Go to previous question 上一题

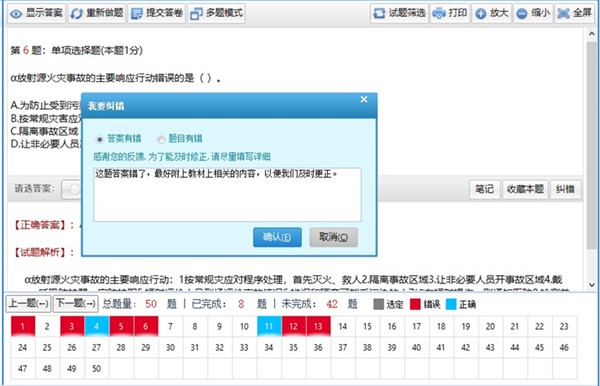[x=28, y=304]
